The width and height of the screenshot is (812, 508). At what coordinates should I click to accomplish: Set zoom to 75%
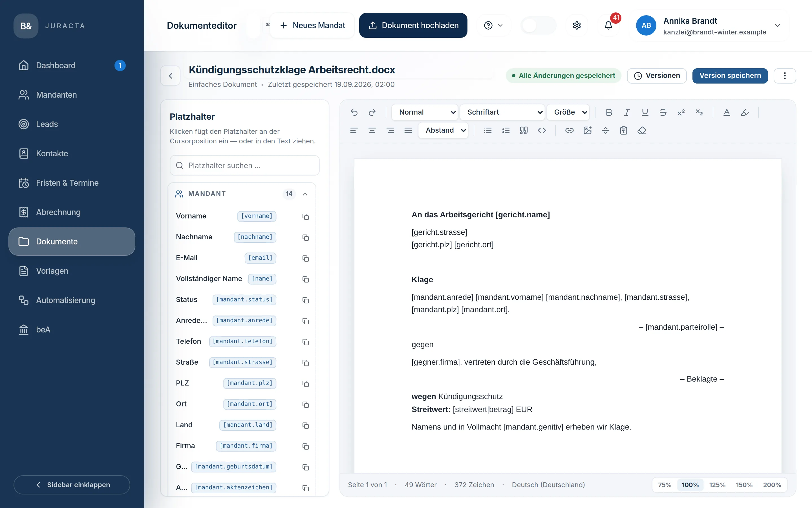[664, 485]
